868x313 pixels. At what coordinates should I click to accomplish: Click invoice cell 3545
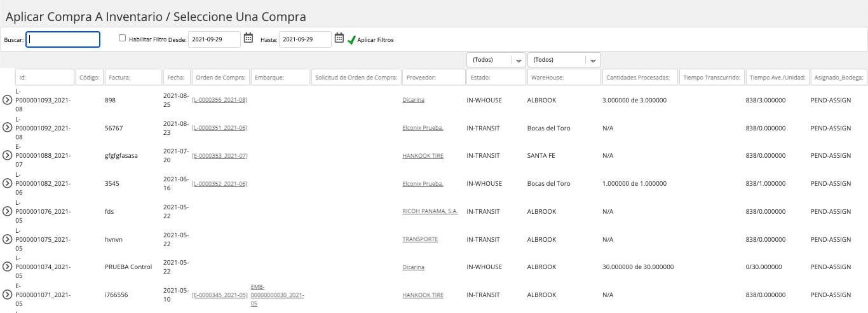pos(112,183)
